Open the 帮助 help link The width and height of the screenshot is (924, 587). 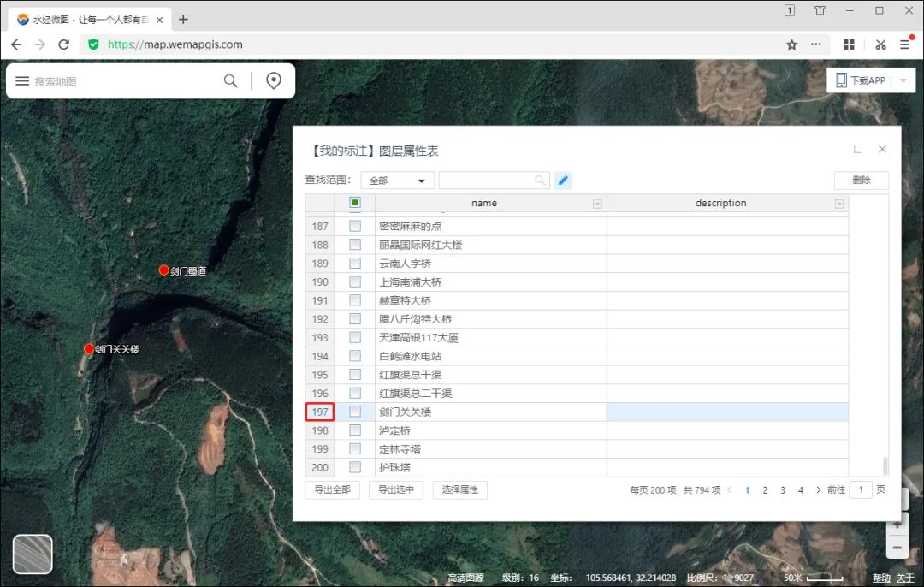click(881, 578)
